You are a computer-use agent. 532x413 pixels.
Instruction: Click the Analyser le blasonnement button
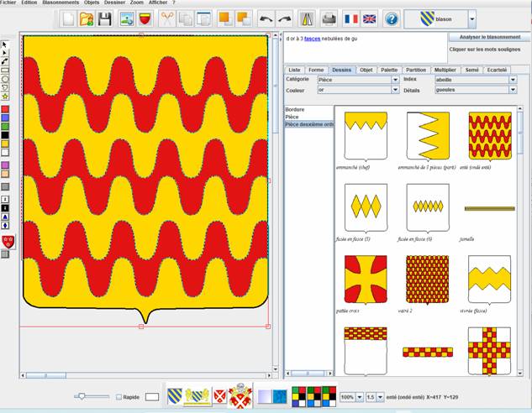click(490, 37)
